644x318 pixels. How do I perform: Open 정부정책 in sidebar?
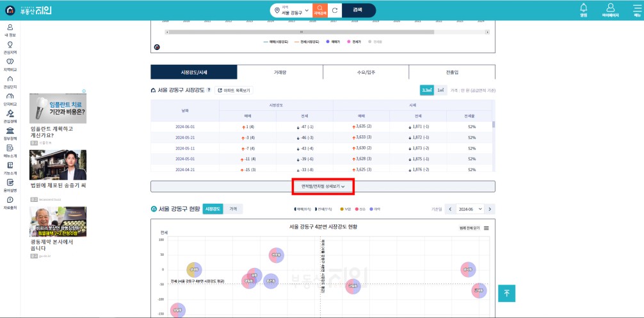(x=10, y=134)
